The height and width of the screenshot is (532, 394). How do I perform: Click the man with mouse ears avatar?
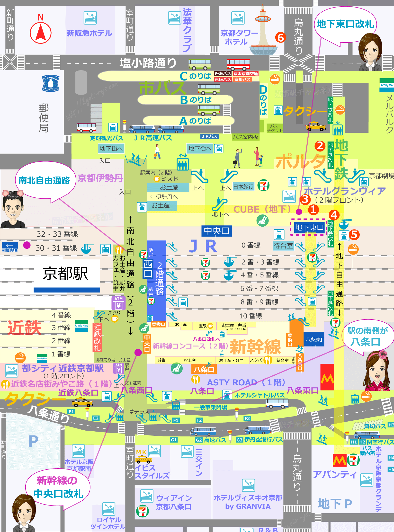click(13, 209)
